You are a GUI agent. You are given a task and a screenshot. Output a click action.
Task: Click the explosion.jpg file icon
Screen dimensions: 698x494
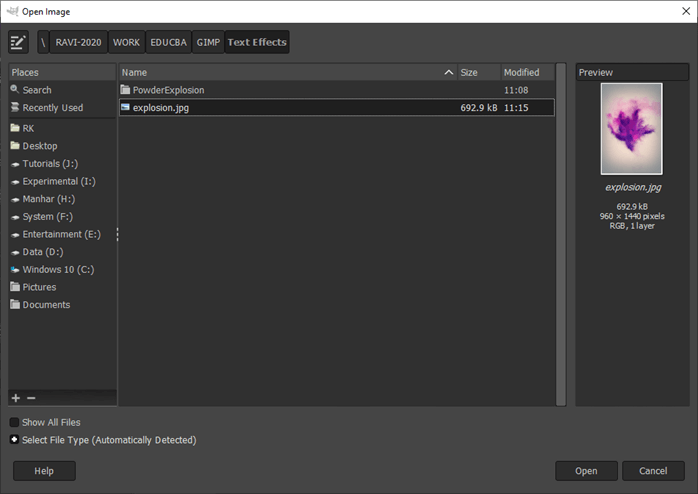(x=125, y=107)
